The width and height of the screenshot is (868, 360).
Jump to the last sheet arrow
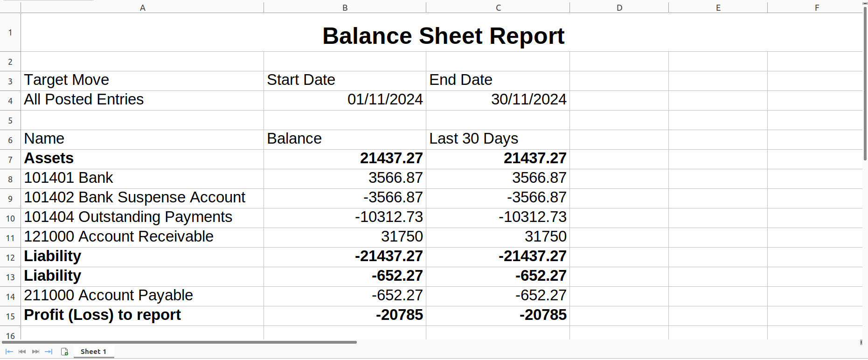coord(49,352)
